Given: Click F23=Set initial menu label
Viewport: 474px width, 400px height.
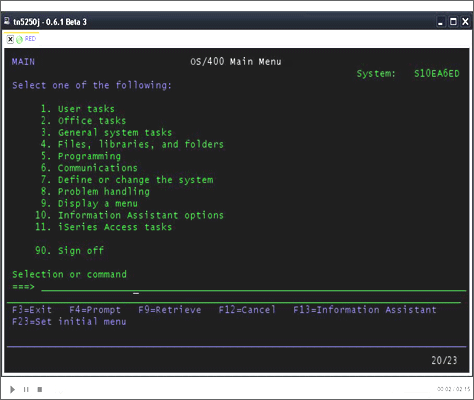Looking at the screenshot, I should coord(69,322).
